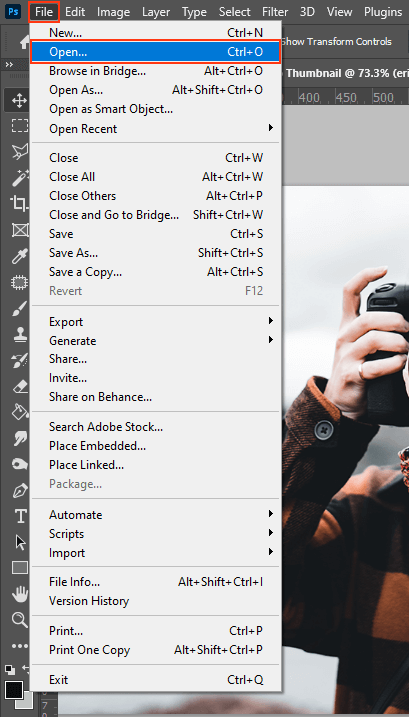Choose Place Embedded...
409x717 pixels.
tap(156, 446)
